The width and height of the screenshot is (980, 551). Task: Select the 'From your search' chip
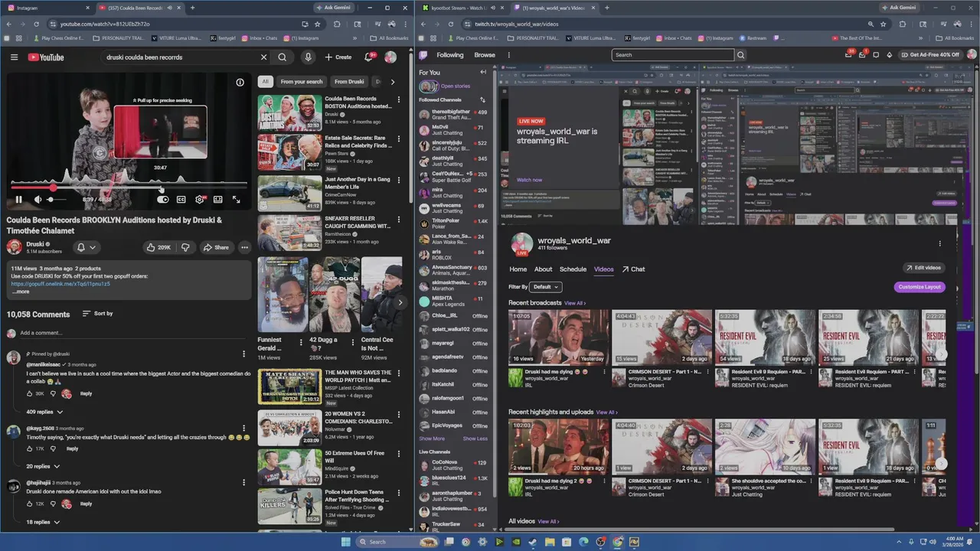click(x=302, y=82)
